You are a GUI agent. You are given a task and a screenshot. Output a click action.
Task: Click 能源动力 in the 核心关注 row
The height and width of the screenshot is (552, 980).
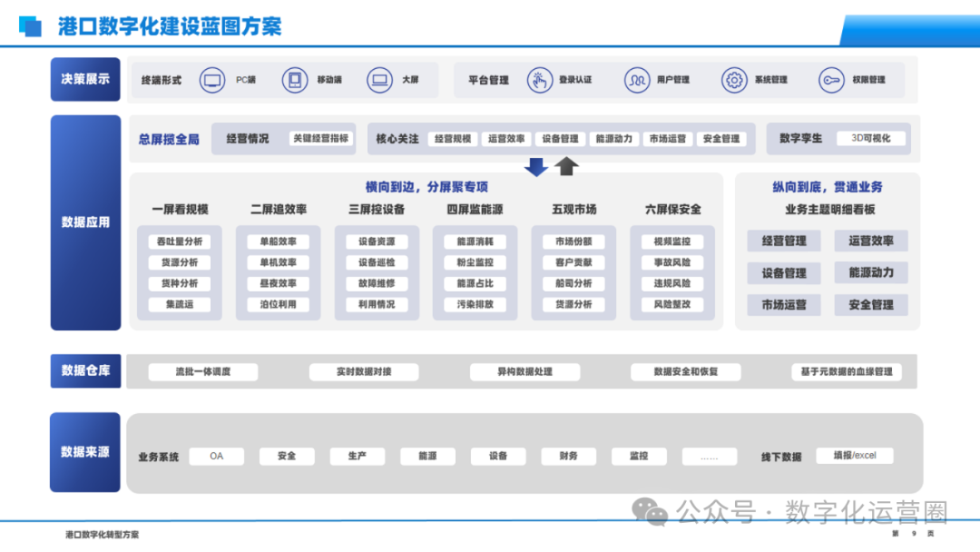click(614, 139)
